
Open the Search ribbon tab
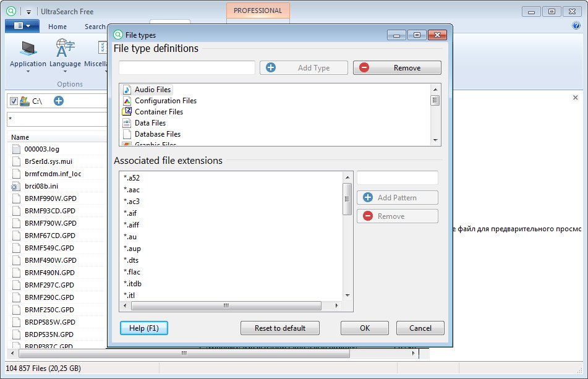95,27
